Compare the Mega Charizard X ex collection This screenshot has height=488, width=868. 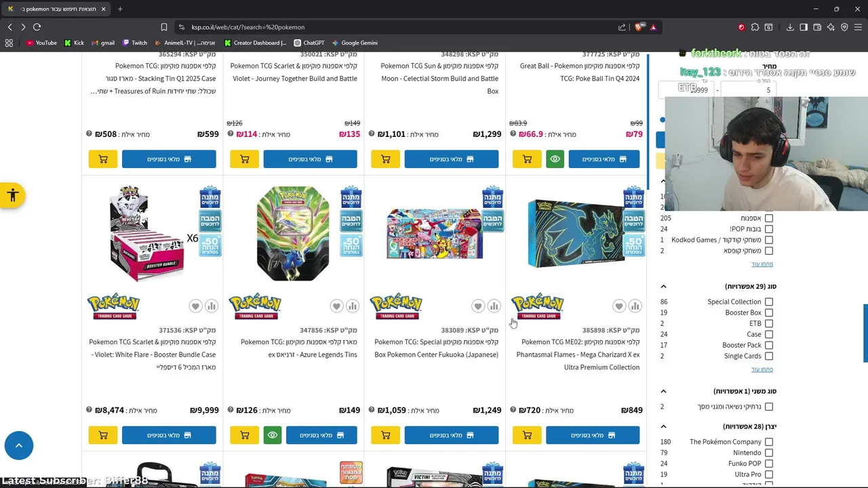(x=635, y=306)
